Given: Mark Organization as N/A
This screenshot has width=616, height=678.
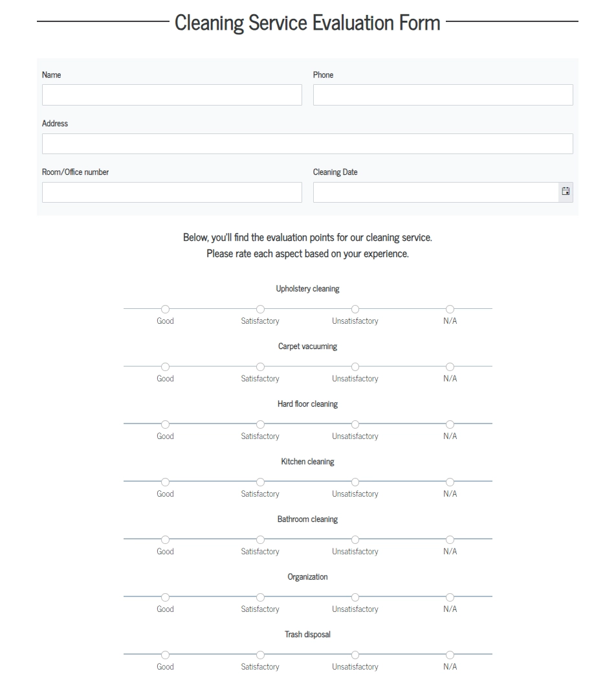Looking at the screenshot, I should point(450,597).
